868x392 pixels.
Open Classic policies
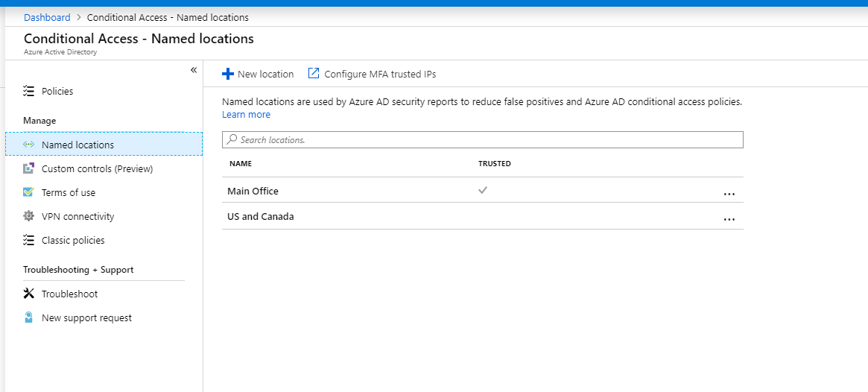(x=104, y=240)
